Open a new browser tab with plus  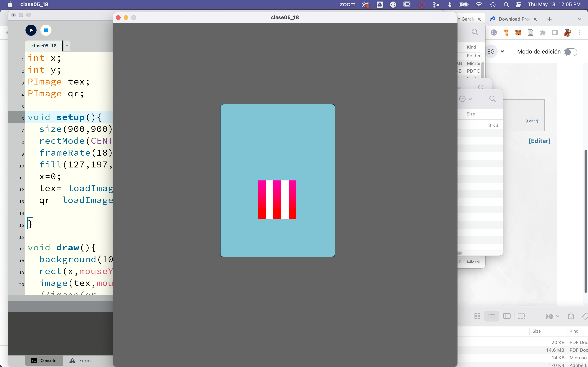tap(550, 19)
